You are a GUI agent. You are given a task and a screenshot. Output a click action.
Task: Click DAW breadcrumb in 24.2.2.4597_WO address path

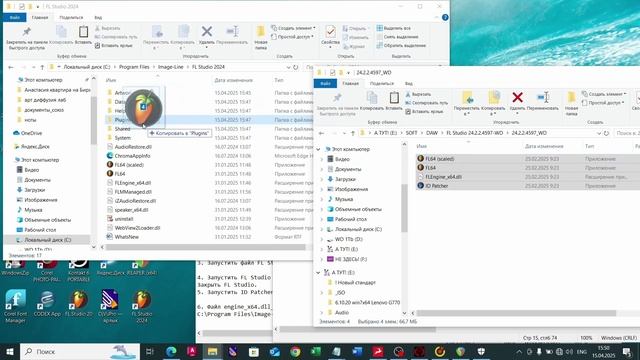pyautogui.click(x=432, y=133)
